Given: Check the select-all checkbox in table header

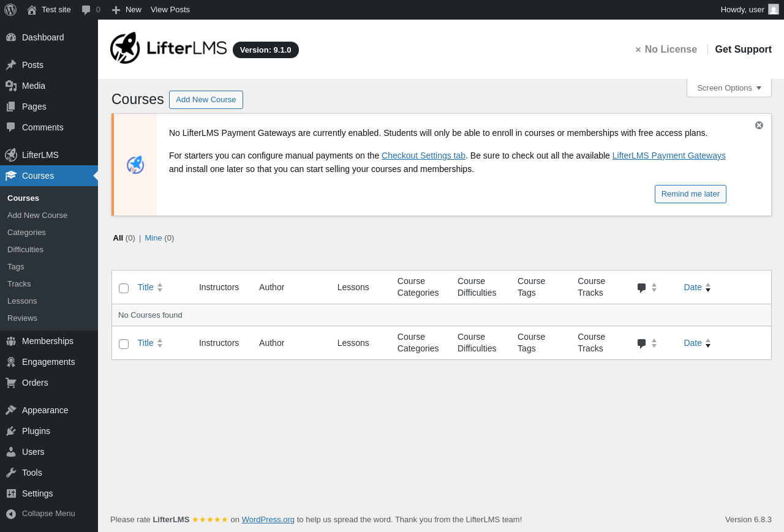Looking at the screenshot, I should [124, 288].
